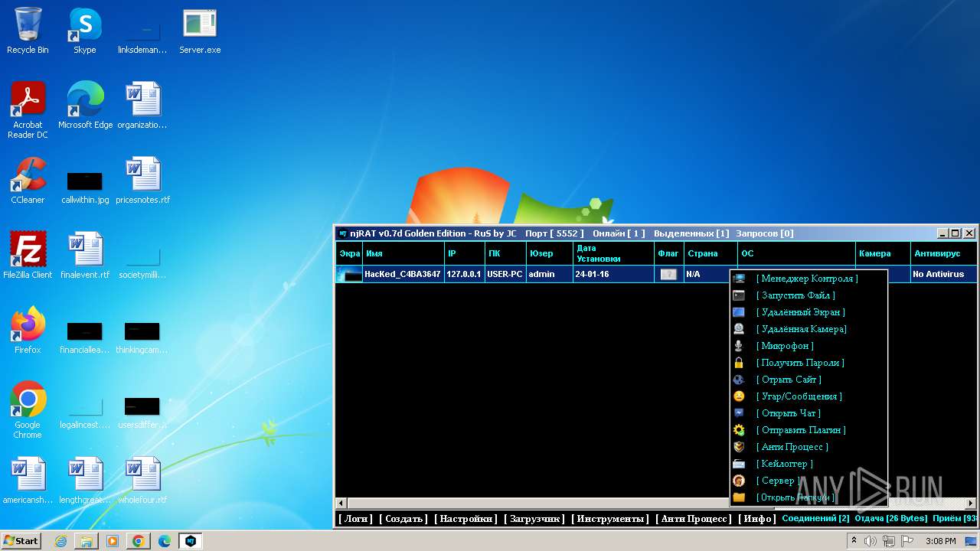
Task: Click the IP column header
Action: [464, 253]
